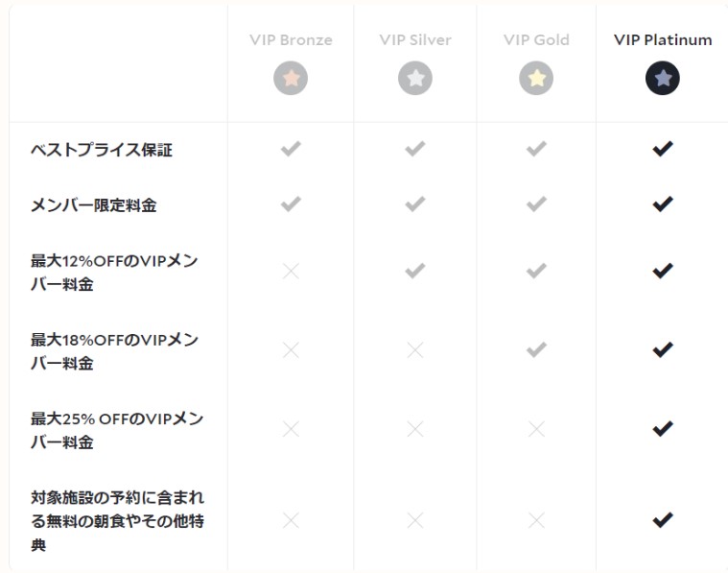
Task: Click the VIP Gold star badge
Action: [536, 78]
